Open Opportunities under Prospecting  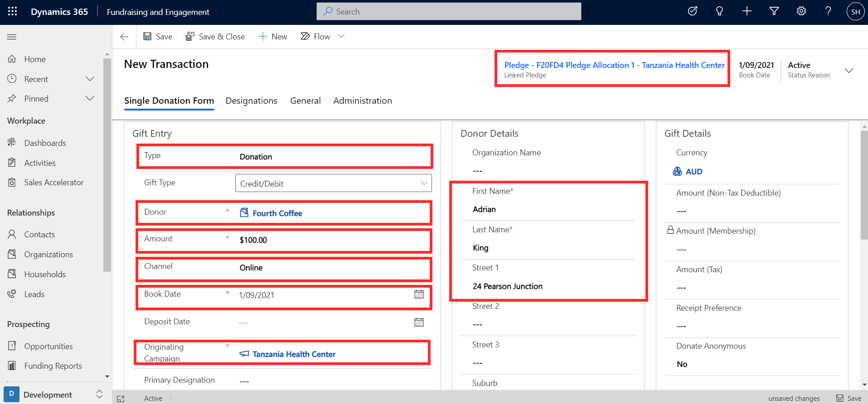tap(48, 346)
